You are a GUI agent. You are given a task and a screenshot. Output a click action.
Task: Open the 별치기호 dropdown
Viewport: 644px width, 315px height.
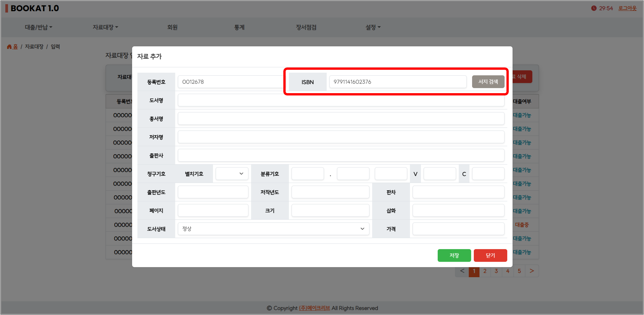coord(232,174)
